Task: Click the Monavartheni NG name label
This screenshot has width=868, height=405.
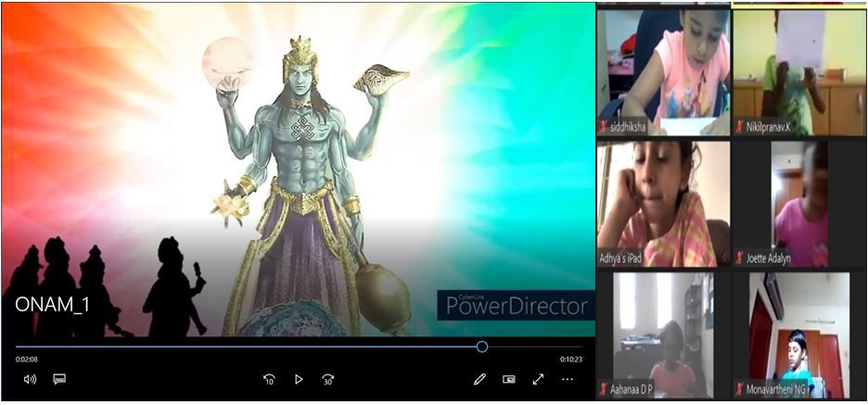Action: pos(777,389)
